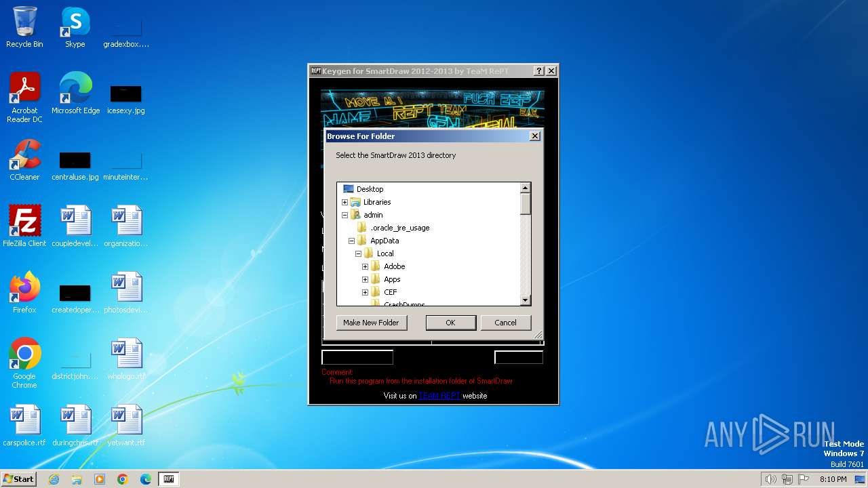868x488 pixels.
Task: Select carspolice.rtf document icon
Action: (24, 426)
